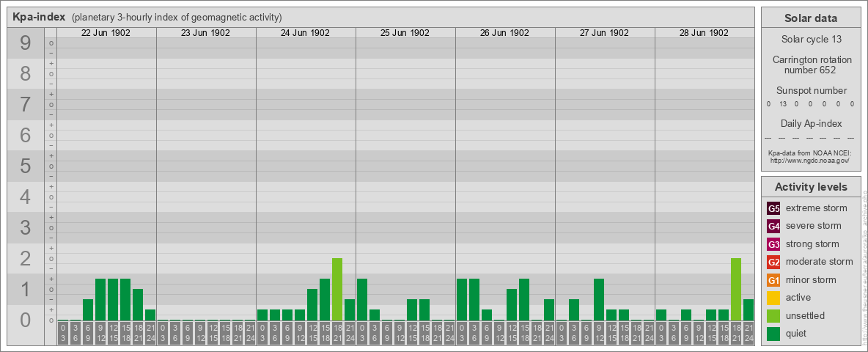Click the moderate storm legend text

pos(820,261)
